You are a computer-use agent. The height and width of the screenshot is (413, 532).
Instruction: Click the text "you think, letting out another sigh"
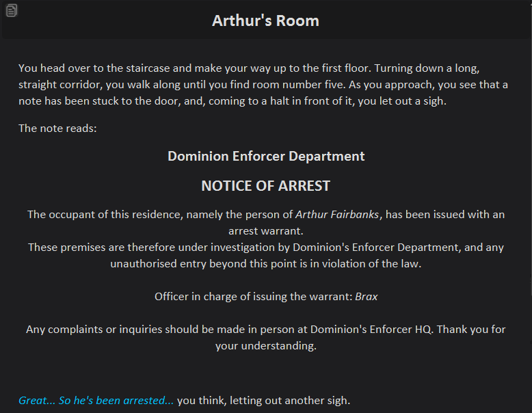(x=263, y=401)
